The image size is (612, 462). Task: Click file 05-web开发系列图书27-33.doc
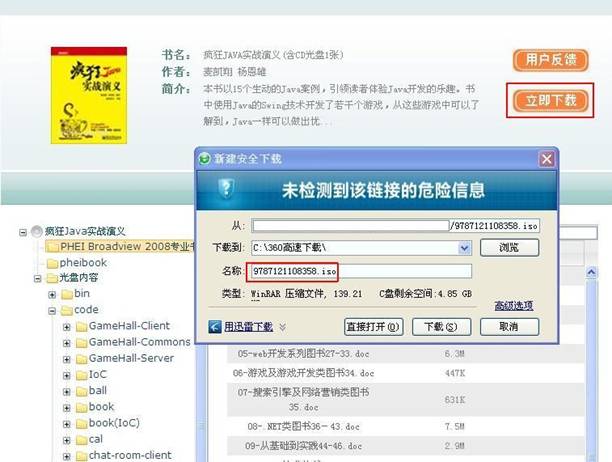tap(303, 354)
